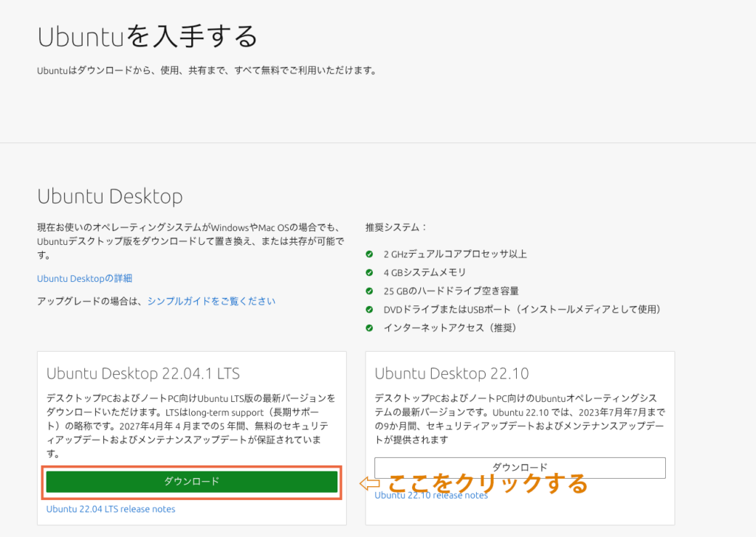Click the green check icon beside DVDドライブまたはUSBポート
Screen dimensions: 756x537
(369, 309)
